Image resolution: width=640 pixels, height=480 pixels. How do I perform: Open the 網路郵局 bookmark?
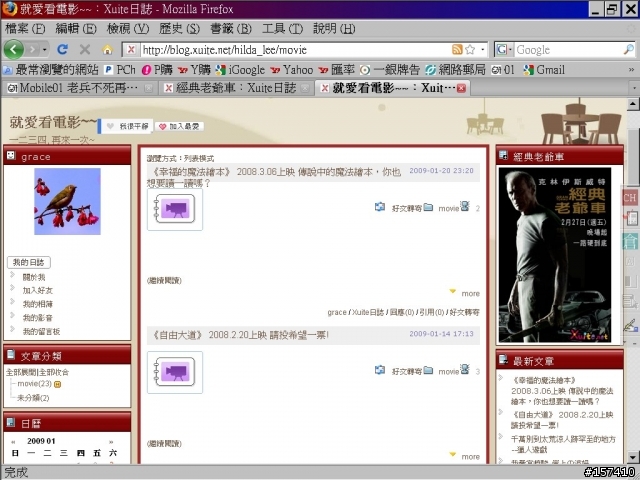pos(455,70)
